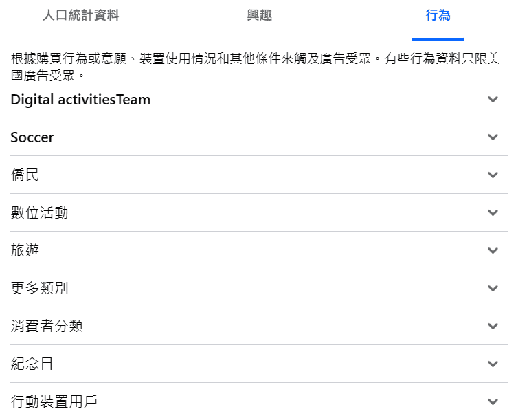Click the 消費者分類 category label
The width and height of the screenshot is (518, 420).
pos(47,326)
